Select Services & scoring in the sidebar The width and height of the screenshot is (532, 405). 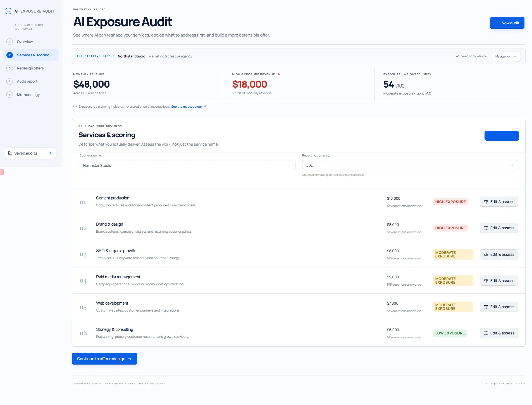(x=31, y=55)
